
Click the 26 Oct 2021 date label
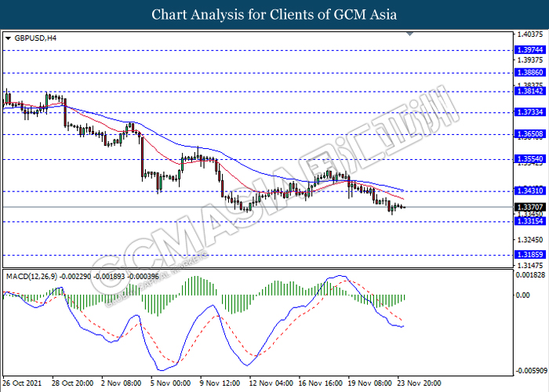pyautogui.click(x=24, y=383)
